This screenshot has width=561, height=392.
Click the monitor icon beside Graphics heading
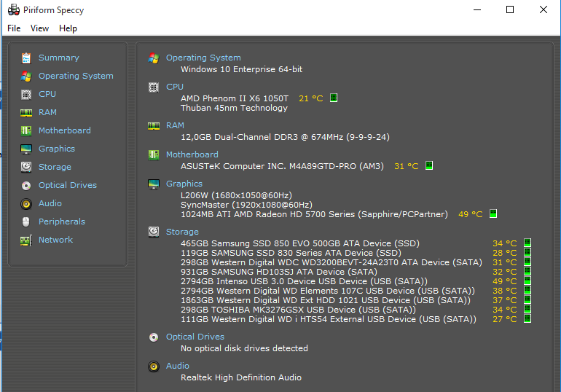click(154, 184)
